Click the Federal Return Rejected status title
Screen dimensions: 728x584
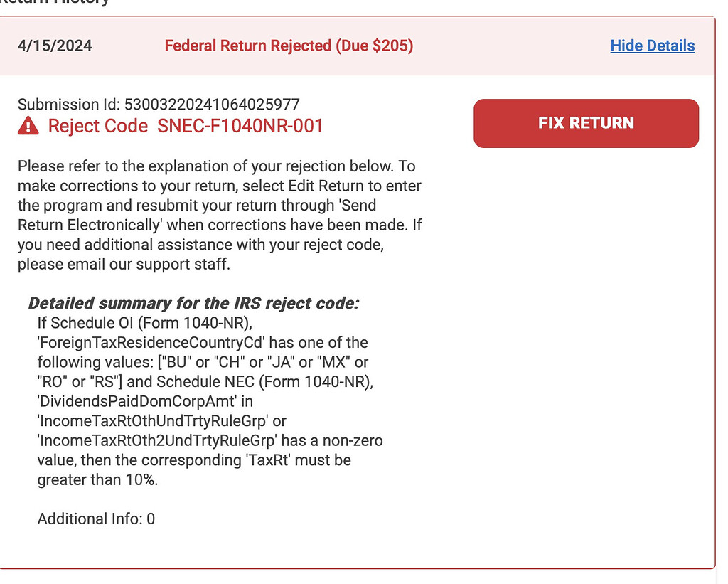click(x=289, y=46)
